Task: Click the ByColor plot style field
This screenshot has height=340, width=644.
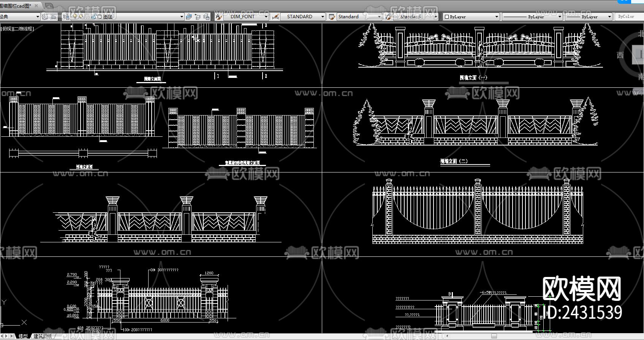Action: [629, 17]
